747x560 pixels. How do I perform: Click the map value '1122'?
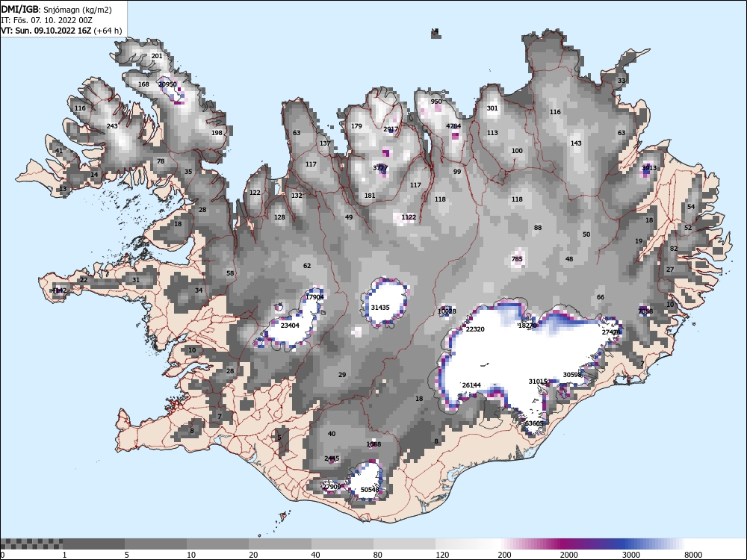click(x=409, y=217)
